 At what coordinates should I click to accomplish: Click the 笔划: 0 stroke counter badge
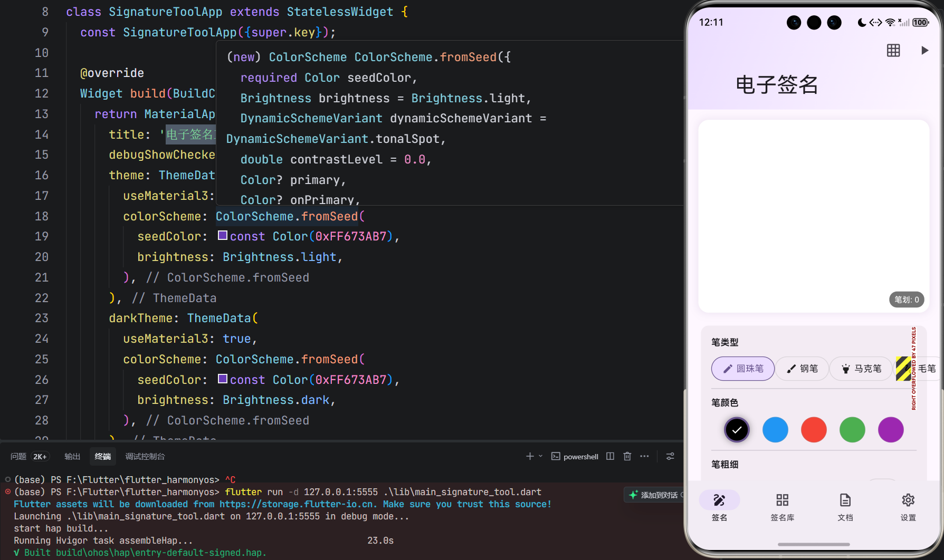[x=907, y=300]
